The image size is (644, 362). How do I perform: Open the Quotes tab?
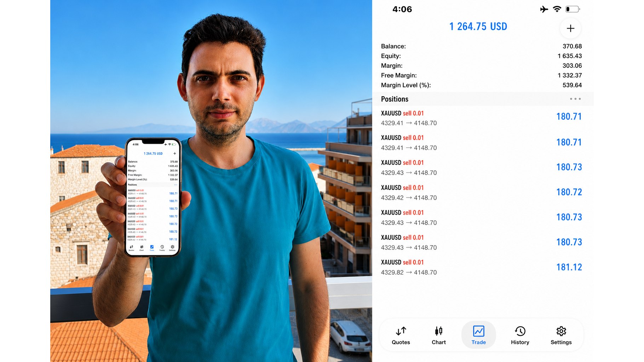click(x=401, y=335)
